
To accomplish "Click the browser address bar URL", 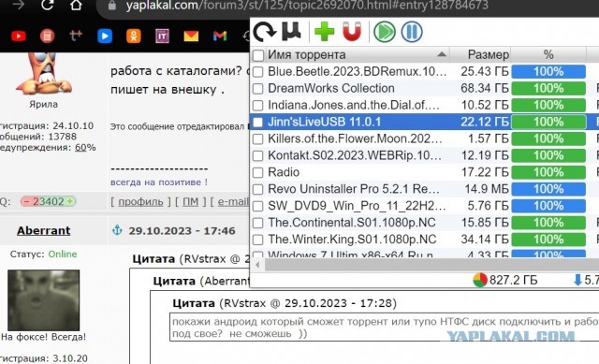I will [307, 6].
